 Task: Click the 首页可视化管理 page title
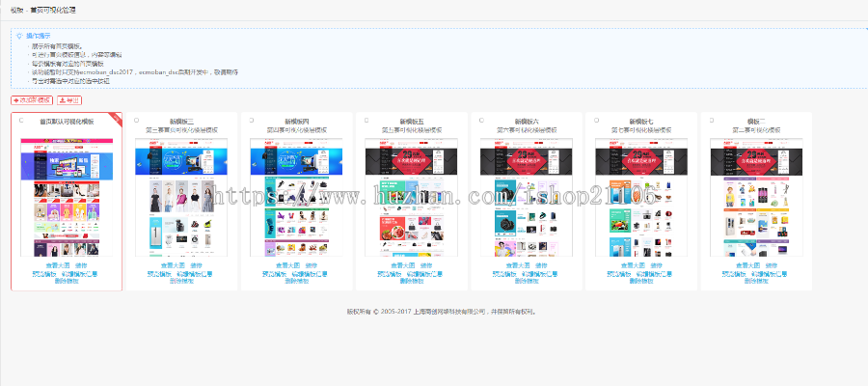(x=53, y=10)
